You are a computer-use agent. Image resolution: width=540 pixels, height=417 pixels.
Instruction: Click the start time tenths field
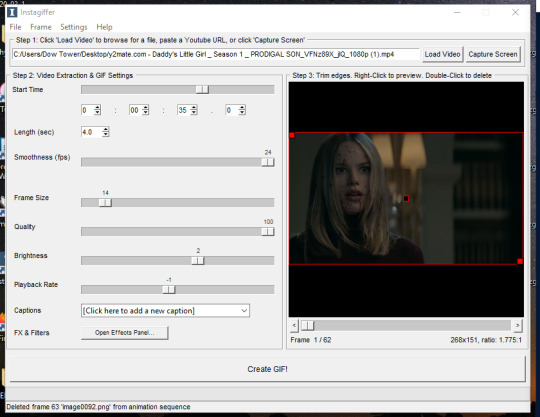coord(232,110)
